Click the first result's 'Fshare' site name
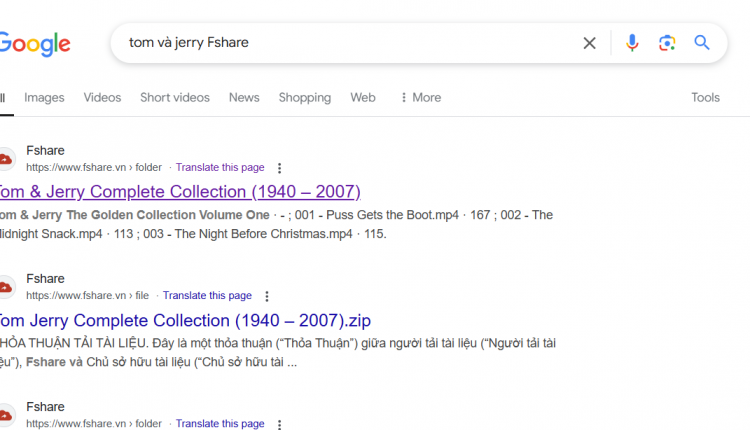Screen dimensions: 750x430 point(45,151)
